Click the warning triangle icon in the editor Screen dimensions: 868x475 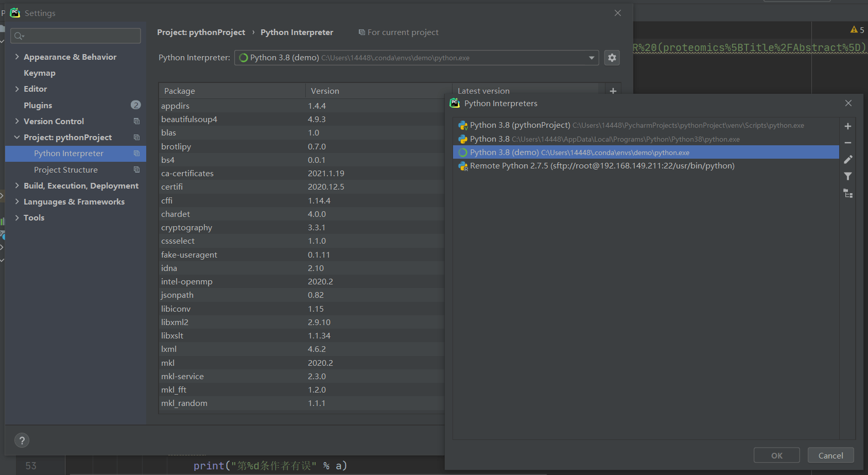(854, 30)
